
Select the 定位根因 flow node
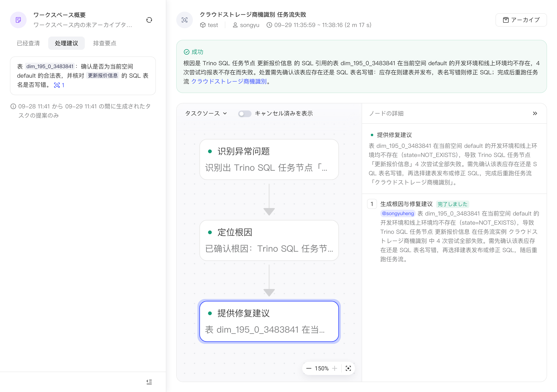click(269, 240)
